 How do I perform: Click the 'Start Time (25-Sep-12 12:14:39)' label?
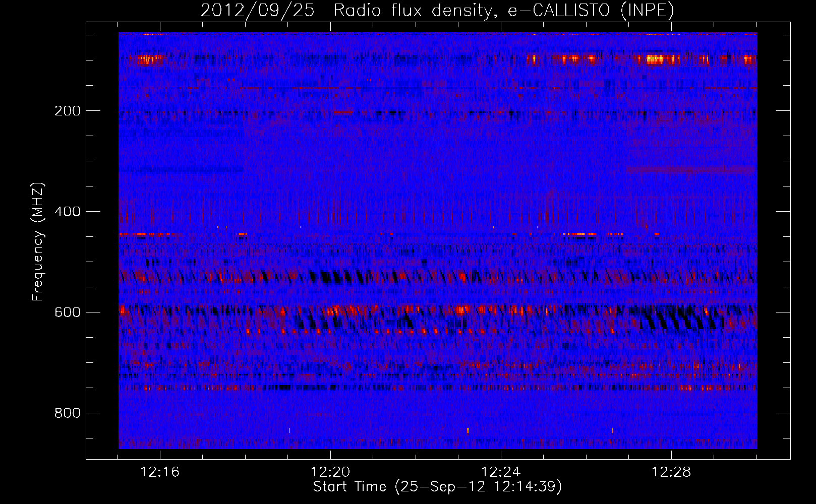pyautogui.click(x=437, y=487)
